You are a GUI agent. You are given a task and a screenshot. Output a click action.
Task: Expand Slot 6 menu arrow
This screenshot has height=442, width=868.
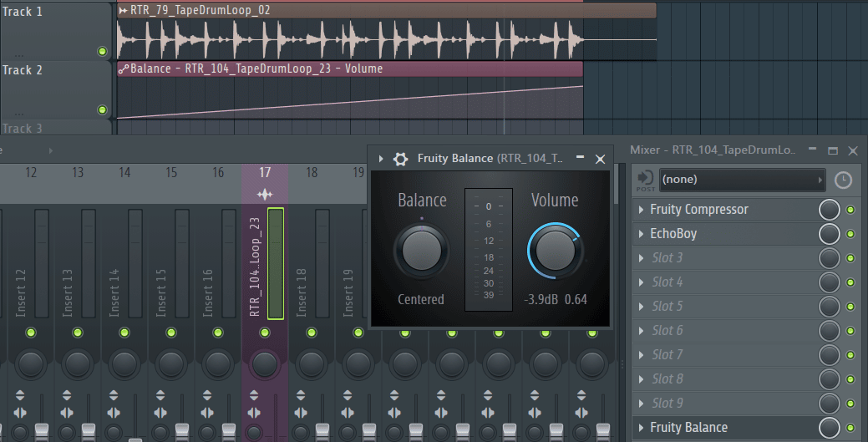(641, 331)
